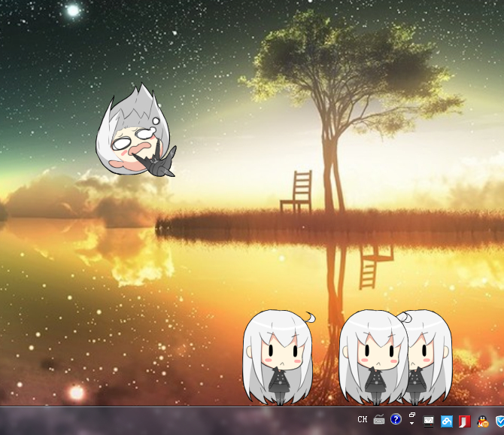
Task: Click the CH input language indicator
Action: (x=363, y=419)
